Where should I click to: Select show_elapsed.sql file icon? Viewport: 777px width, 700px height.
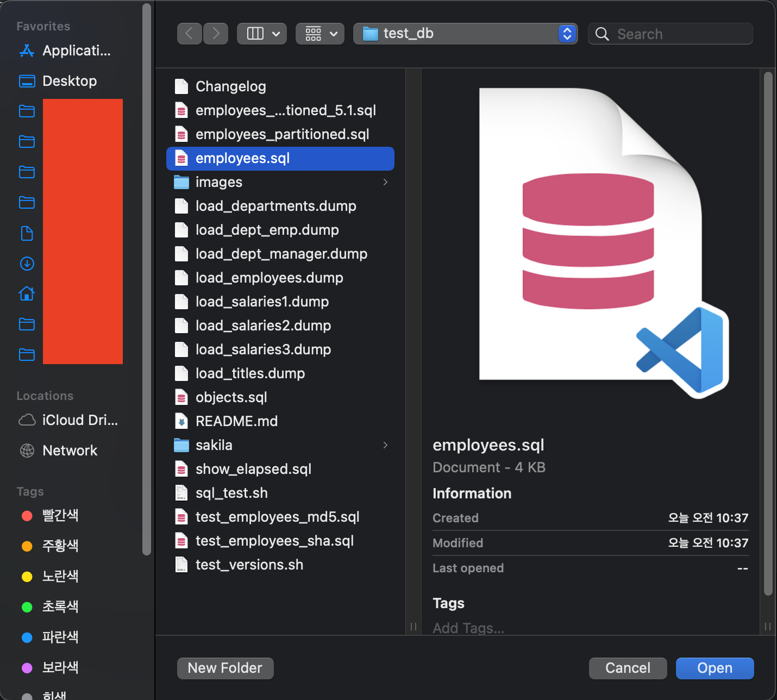pyautogui.click(x=181, y=469)
